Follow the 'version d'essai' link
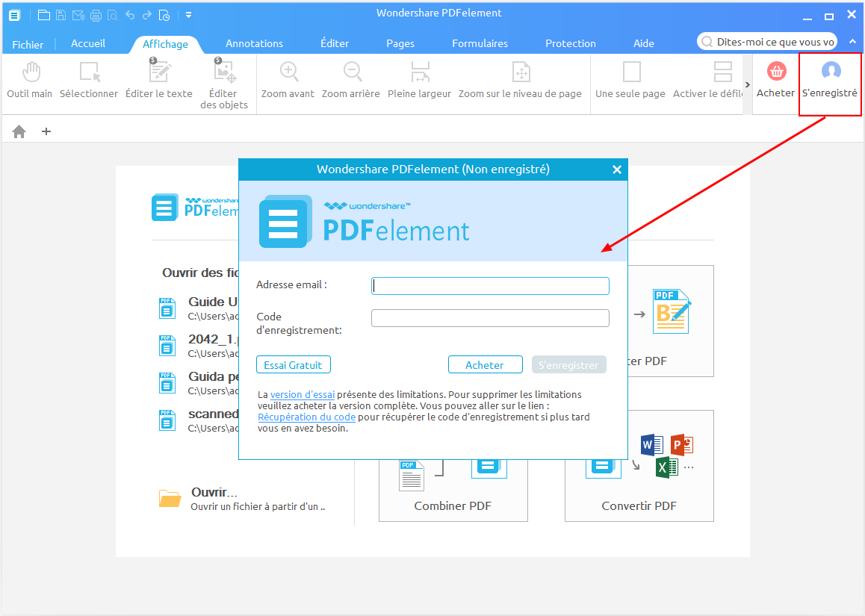This screenshot has width=865, height=616. (303, 395)
